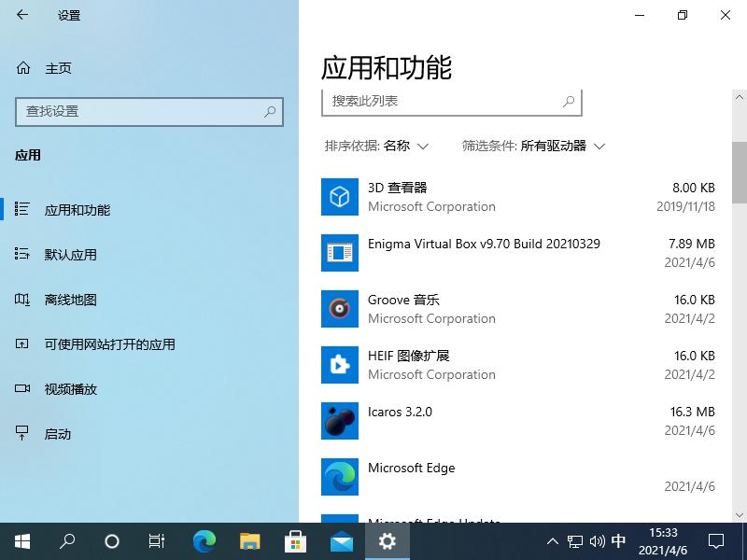Select 应用和功能 in the sidebar
Viewport: 747px width, 560px height.
click(x=78, y=209)
